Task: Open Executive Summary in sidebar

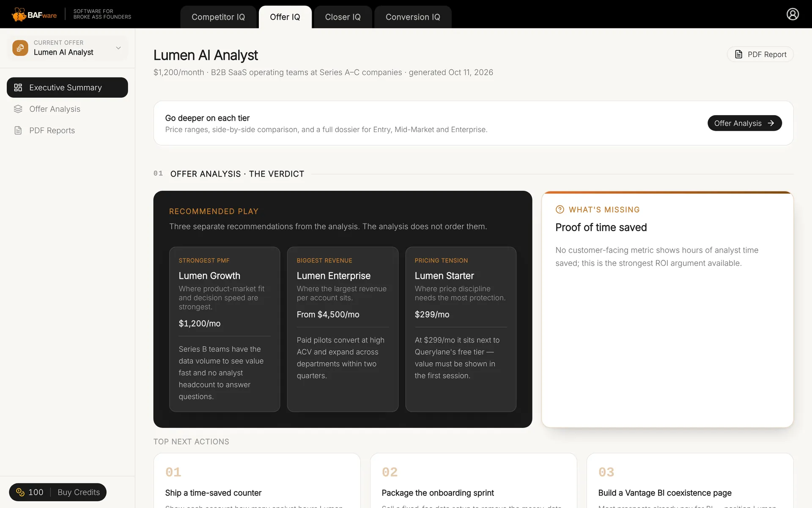Action: [x=67, y=88]
